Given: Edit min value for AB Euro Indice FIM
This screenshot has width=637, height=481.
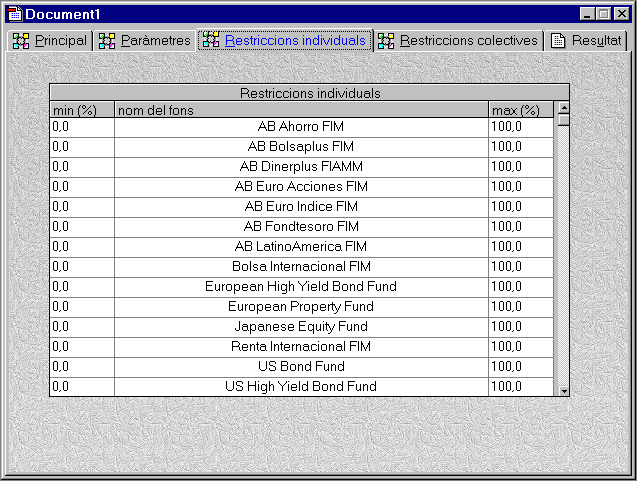Looking at the screenshot, I should [82, 207].
